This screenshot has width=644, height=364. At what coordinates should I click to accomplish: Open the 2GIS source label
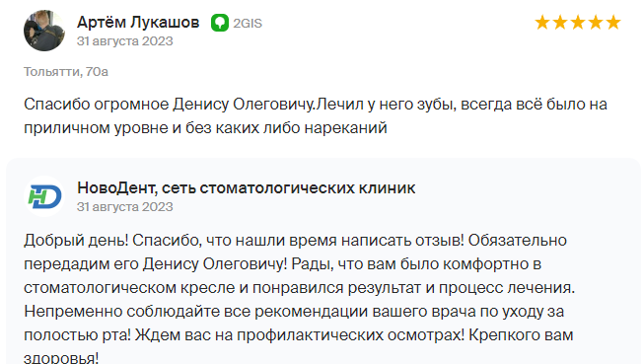pyautogui.click(x=248, y=24)
